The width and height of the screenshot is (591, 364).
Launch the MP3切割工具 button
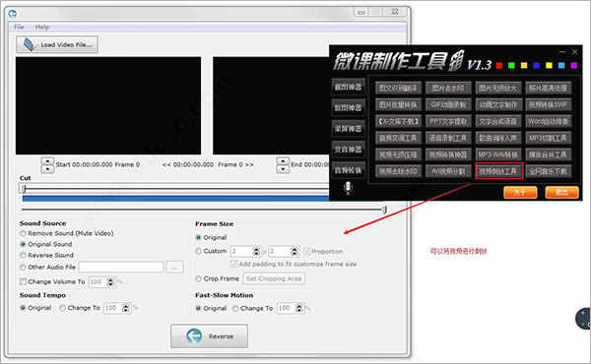click(x=549, y=138)
